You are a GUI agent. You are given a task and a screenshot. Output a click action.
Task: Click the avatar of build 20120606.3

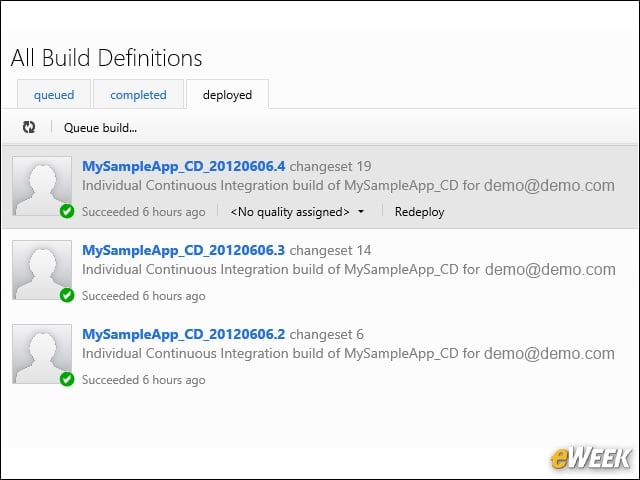tap(42, 270)
